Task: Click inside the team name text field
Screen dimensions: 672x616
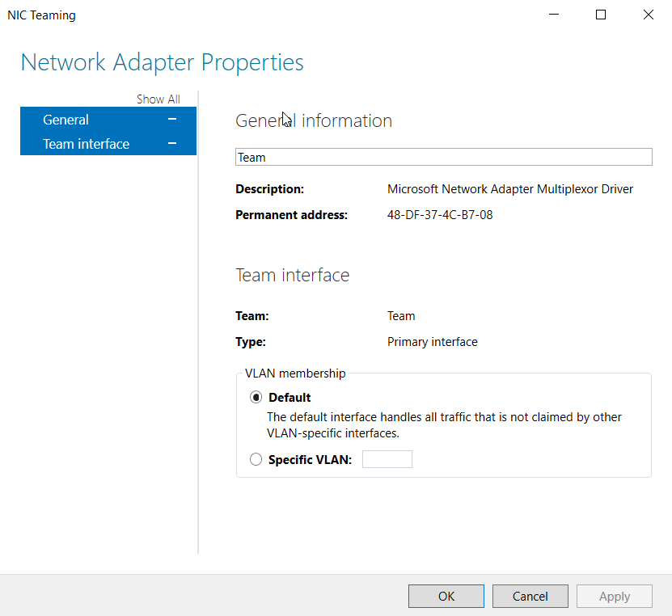Action: click(x=443, y=156)
